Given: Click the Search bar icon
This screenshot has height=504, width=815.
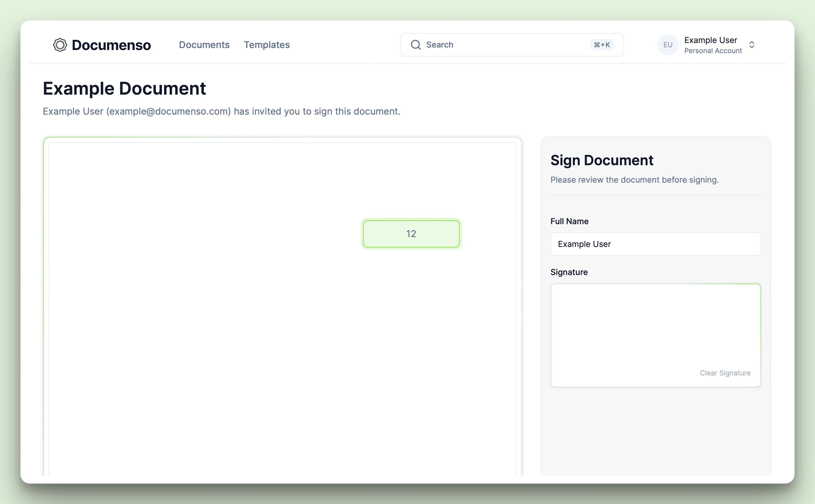Looking at the screenshot, I should 417,45.
